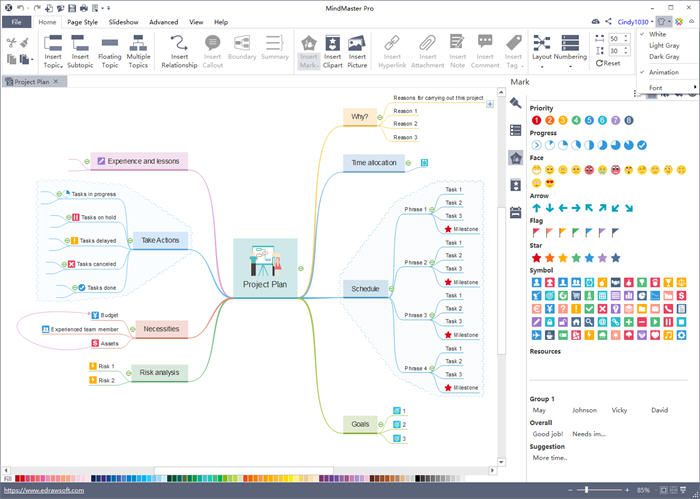This screenshot has height=499, width=700.
Task: Toggle the Animation option
Action: [663, 72]
